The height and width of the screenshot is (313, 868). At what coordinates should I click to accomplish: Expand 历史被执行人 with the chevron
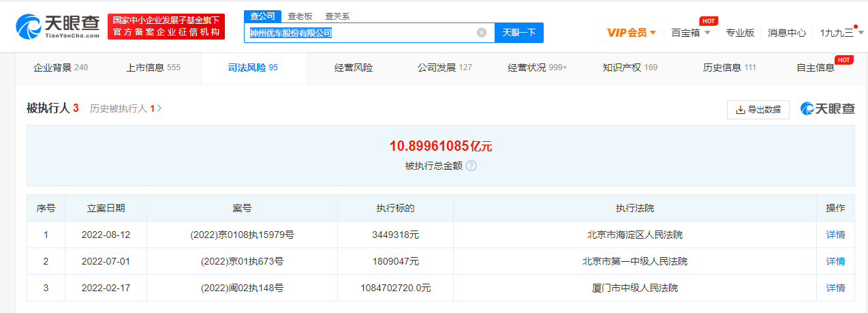click(x=159, y=108)
